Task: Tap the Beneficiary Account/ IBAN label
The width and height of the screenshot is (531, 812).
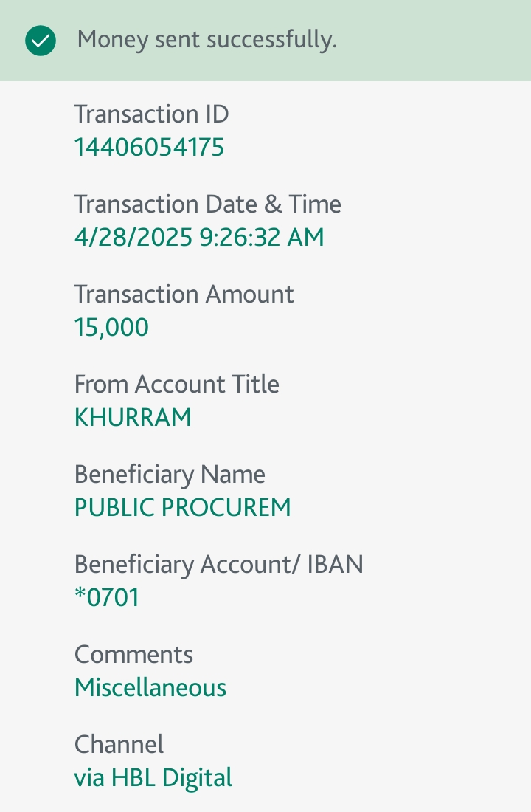Action: click(219, 565)
